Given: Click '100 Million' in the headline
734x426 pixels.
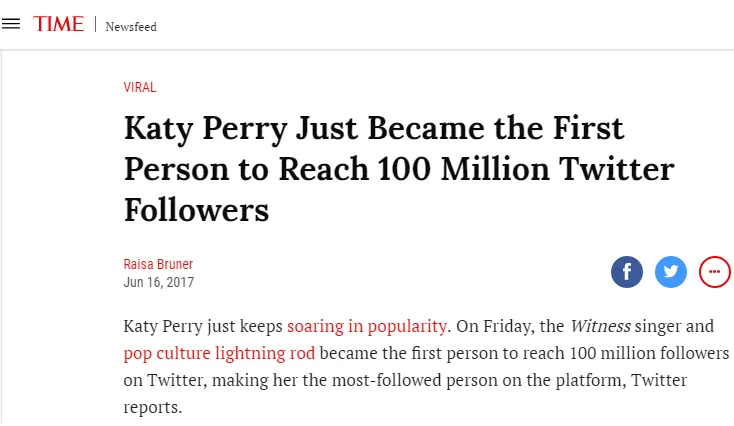Looking at the screenshot, I should (x=463, y=169).
